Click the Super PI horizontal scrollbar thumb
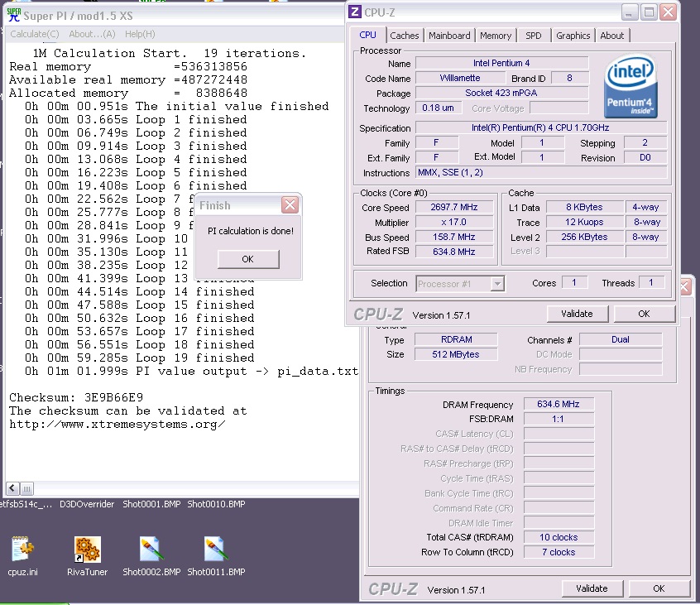Screen dimensions: 700x605 tap(26, 488)
